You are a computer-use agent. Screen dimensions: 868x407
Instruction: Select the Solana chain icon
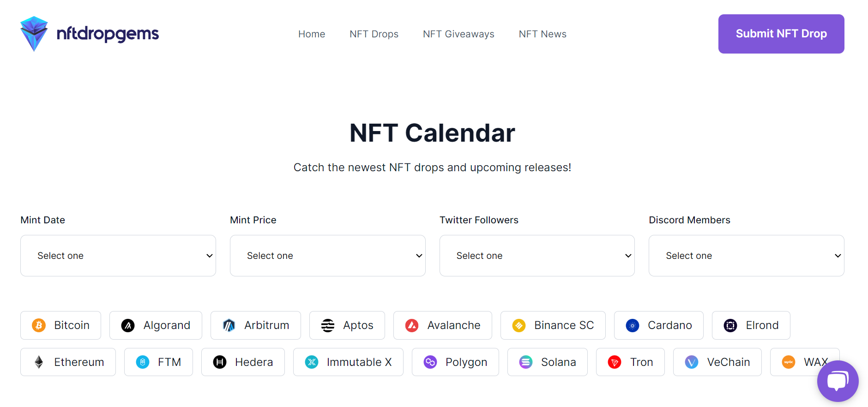525,362
